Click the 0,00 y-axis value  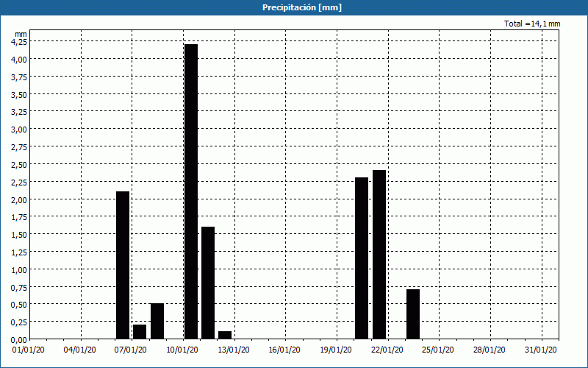pos(19,340)
